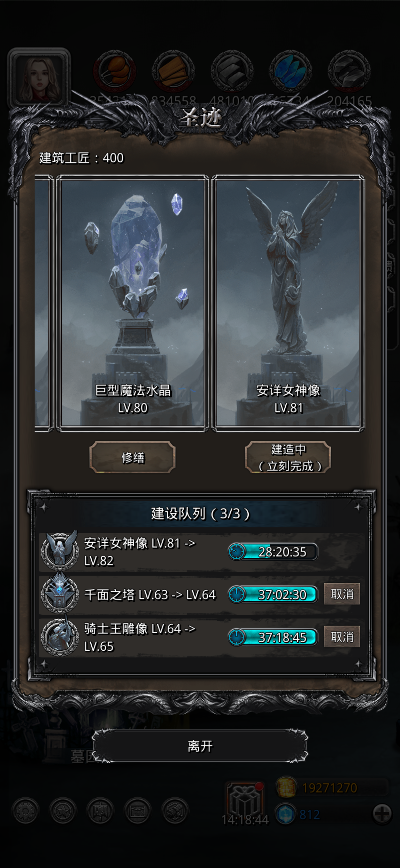Select the 安详女神像 LV.81 card

[288, 303]
